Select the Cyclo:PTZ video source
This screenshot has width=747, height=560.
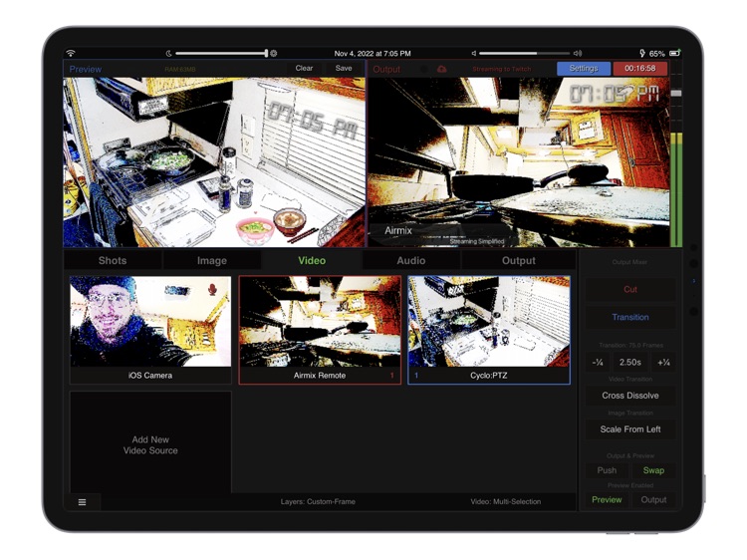click(489, 330)
